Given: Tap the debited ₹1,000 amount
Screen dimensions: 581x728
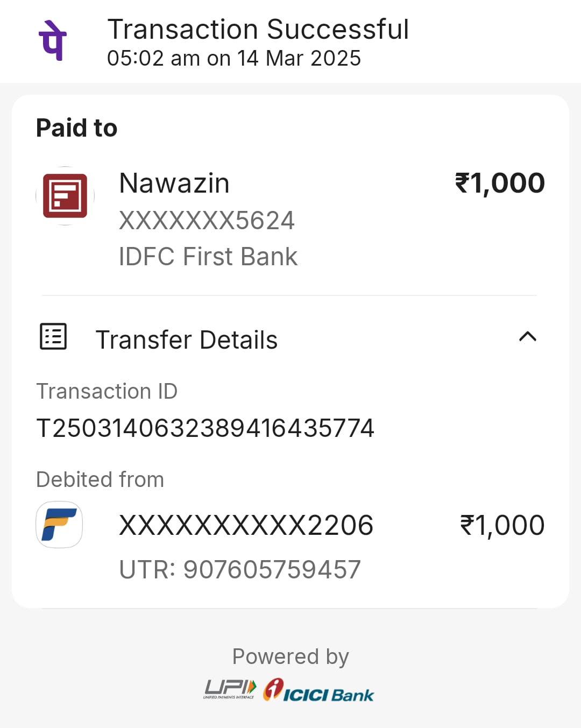Looking at the screenshot, I should [x=502, y=526].
